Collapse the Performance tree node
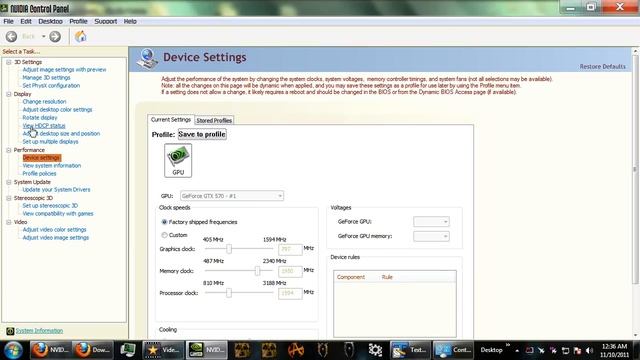The height and width of the screenshot is (360, 640). (x=9, y=150)
